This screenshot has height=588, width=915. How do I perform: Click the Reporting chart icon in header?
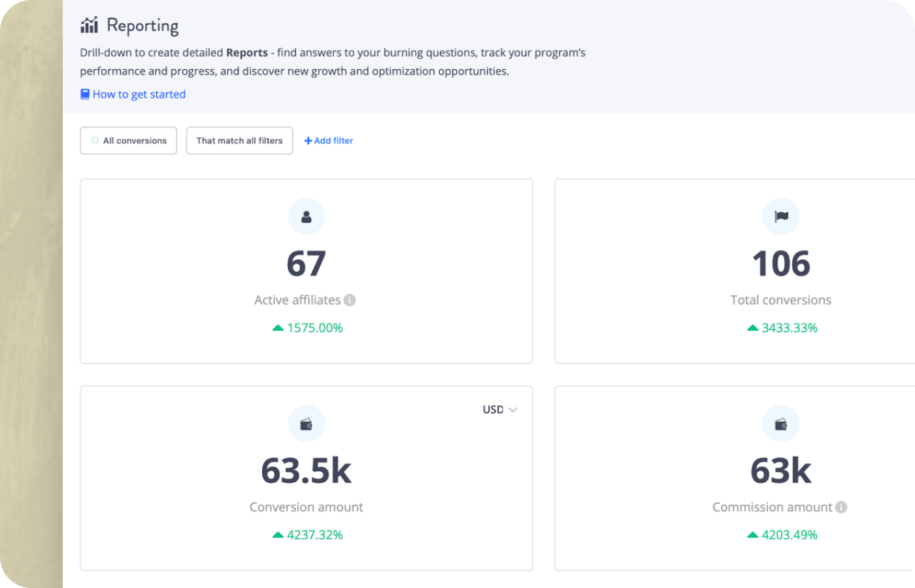[89, 25]
